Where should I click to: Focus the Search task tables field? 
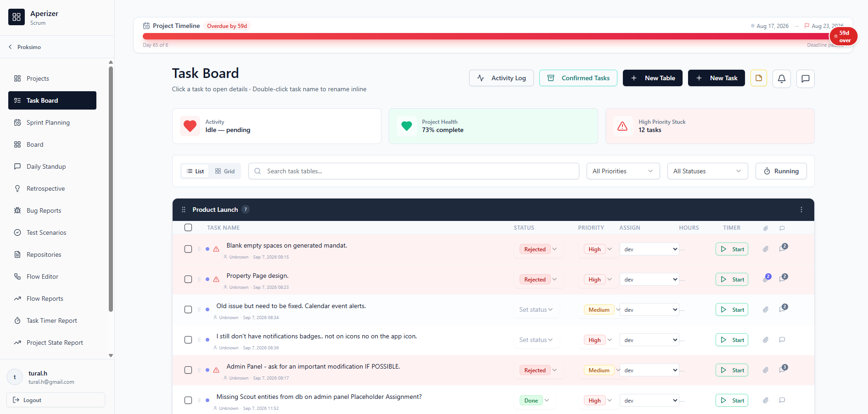(414, 171)
